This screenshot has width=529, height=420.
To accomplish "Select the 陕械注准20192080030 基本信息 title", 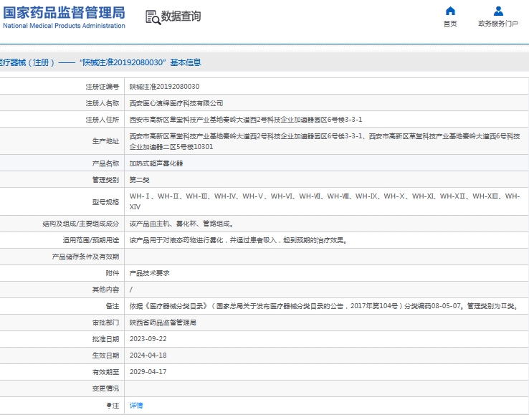I will tap(140, 62).
